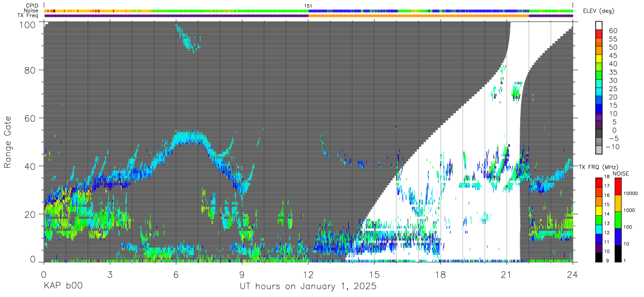Click the black TX FRQ swatch between 10 and 9
Image resolution: width=644 pixels, height=297 pixels.
pyautogui.click(x=599, y=257)
